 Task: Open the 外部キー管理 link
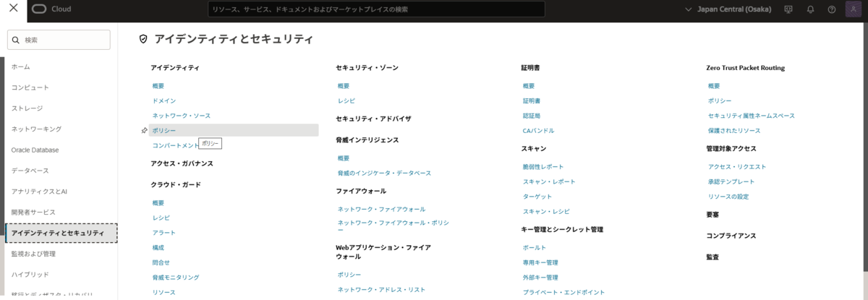coord(540,278)
